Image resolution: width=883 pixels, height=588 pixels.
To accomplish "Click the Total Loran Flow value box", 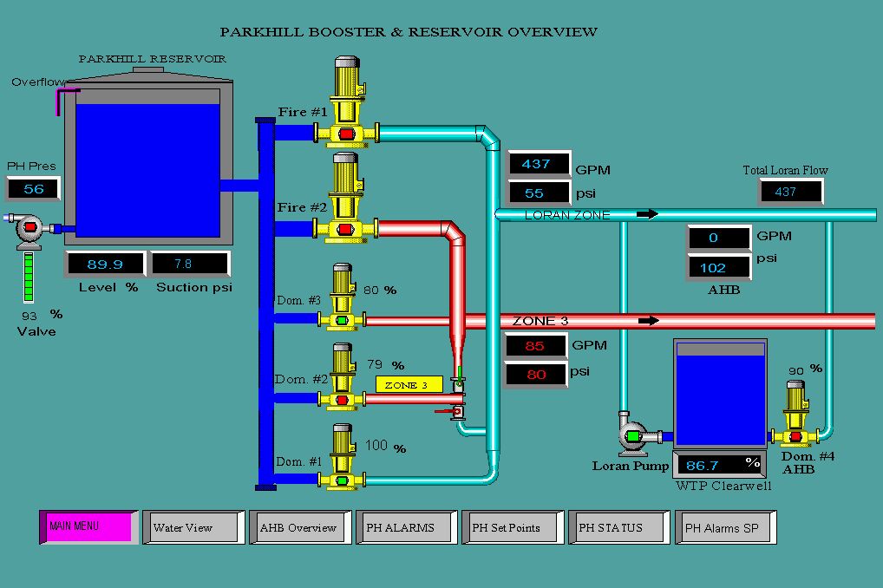I will coord(791,192).
